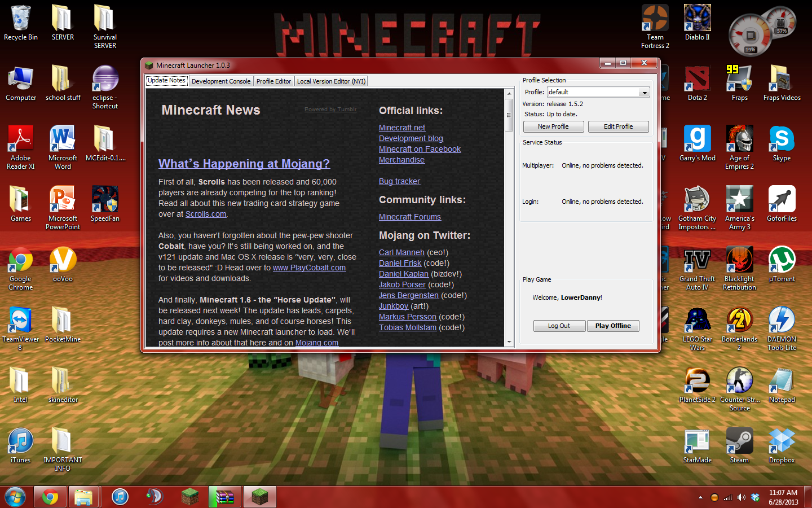The image size is (812, 508).
Task: Open the Minecraft.net link
Action: click(x=402, y=128)
